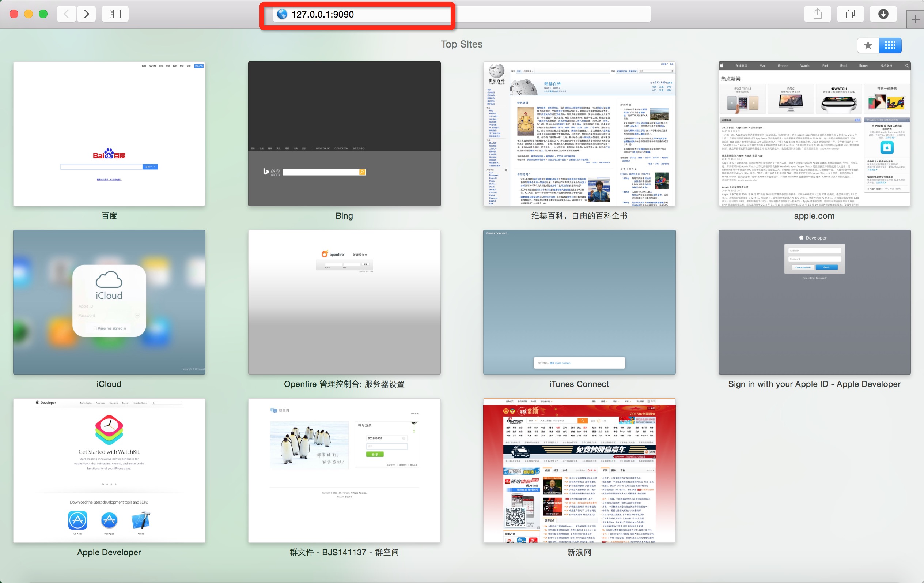Open Sign in with Apple ID Developer thumbnail
This screenshot has height=583, width=924.
(814, 302)
